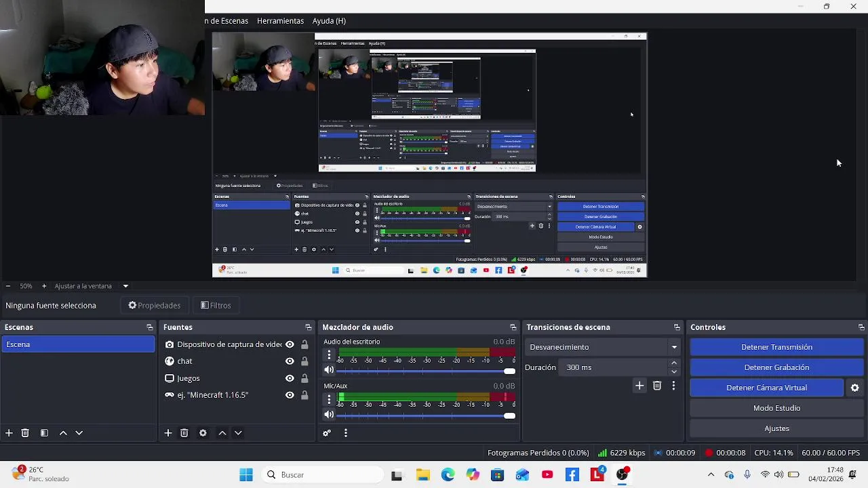Move the scene down with the arrow

coord(79,432)
